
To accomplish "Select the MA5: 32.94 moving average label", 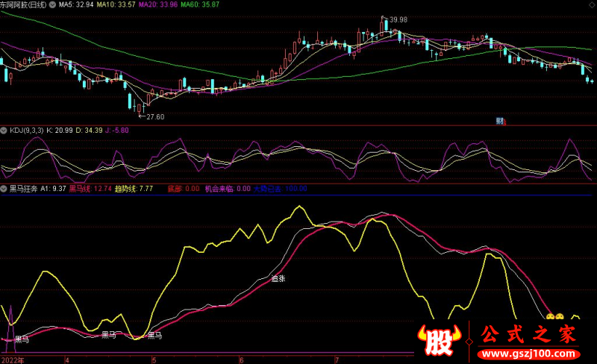I will coord(76,4).
